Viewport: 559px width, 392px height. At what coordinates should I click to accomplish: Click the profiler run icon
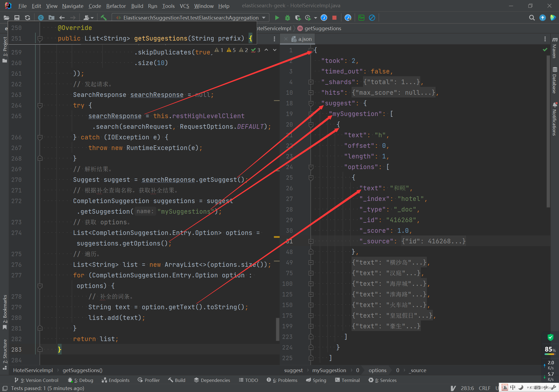click(308, 18)
